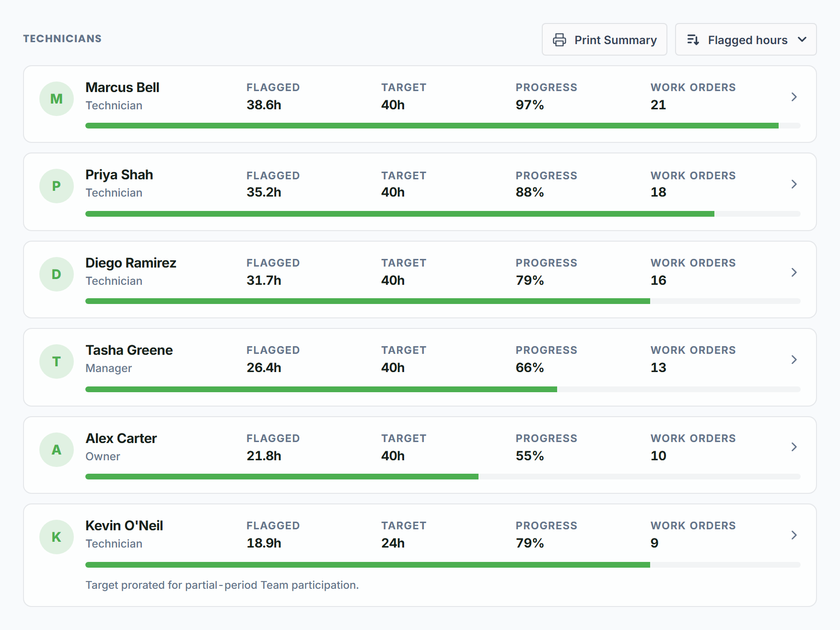
Task: Expand Marcus Bell's row chevron
Action: pyautogui.click(x=794, y=97)
